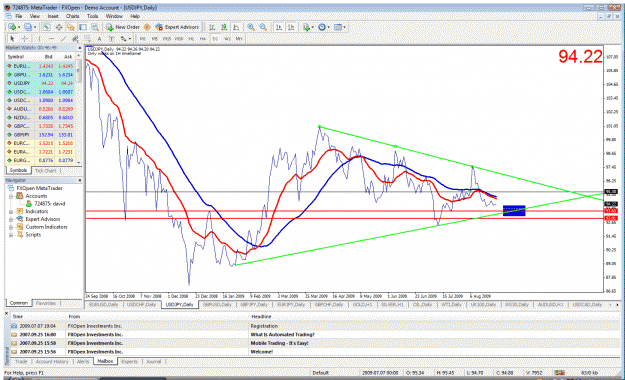The width and height of the screenshot is (625, 380).
Task: Open the GOLD,H1 chart tab
Action: click(x=362, y=305)
